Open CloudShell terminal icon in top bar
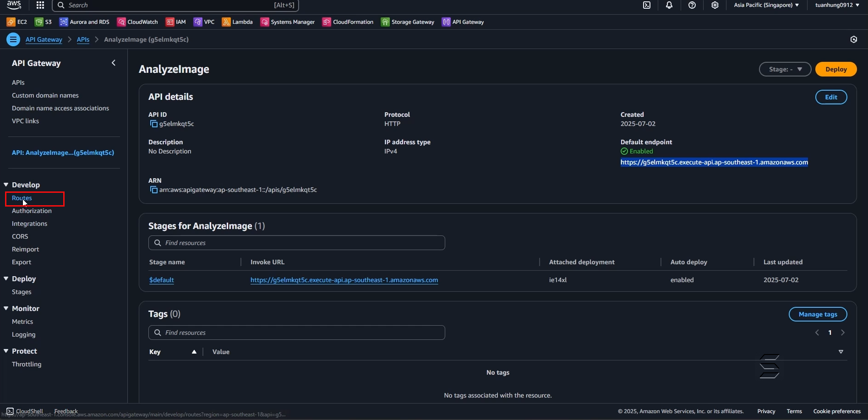868x420 pixels. pyautogui.click(x=647, y=5)
